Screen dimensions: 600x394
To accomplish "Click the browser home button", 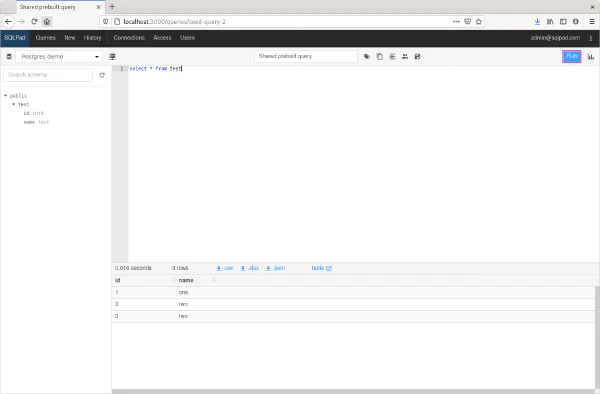I will coord(47,22).
